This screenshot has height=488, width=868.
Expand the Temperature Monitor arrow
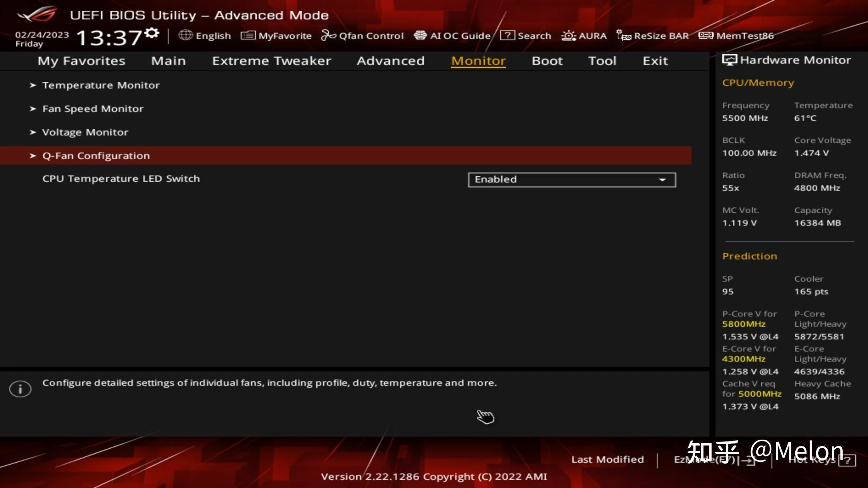pos(33,85)
